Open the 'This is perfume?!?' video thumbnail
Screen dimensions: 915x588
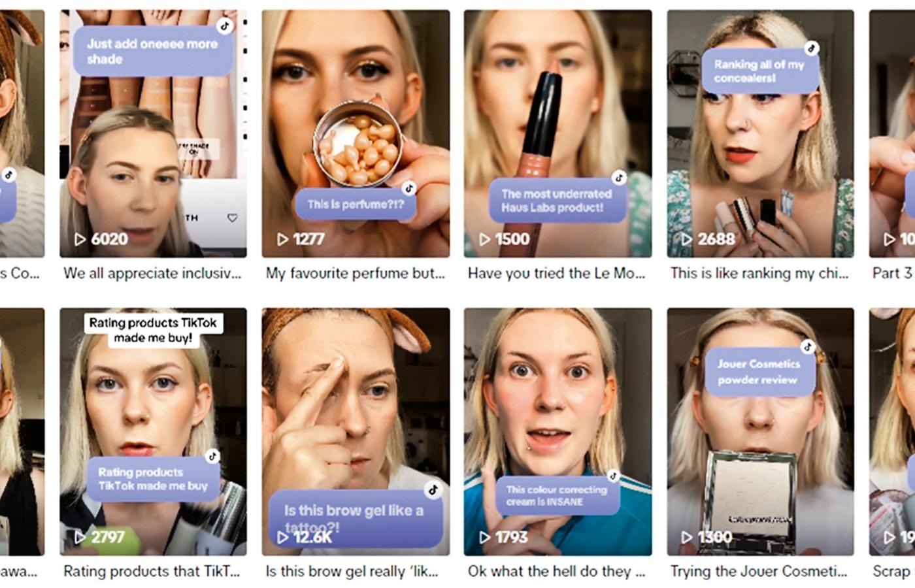pyautogui.click(x=356, y=133)
